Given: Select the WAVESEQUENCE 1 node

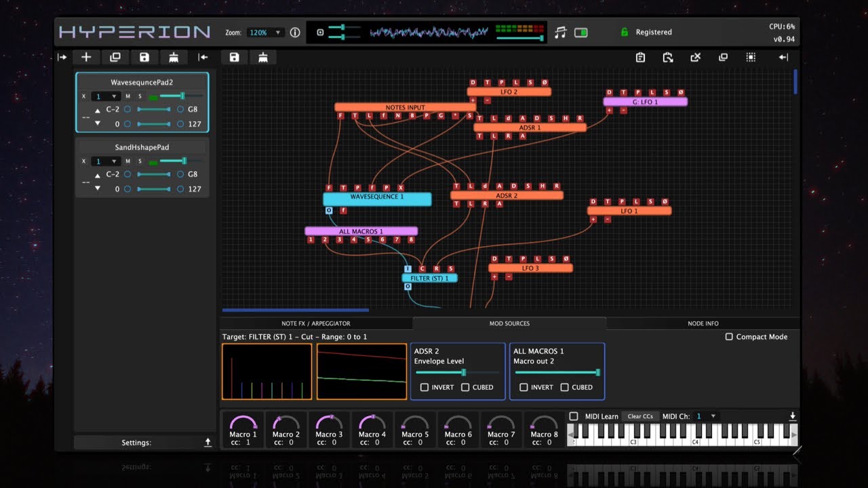Looking at the screenshot, I should click(377, 199).
